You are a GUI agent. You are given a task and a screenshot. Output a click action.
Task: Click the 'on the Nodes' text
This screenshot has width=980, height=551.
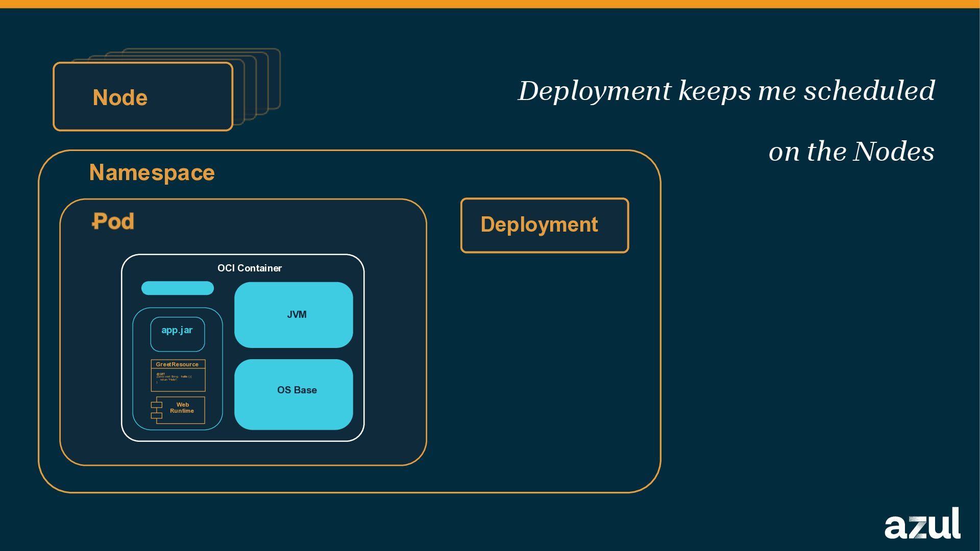(x=851, y=152)
